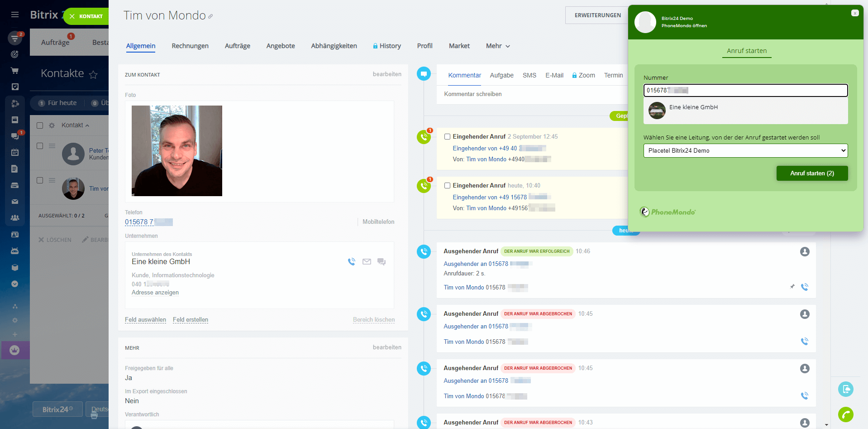Viewport: 868px width, 429px height.
Task: Click the envelope icon in company card
Action: coord(367,262)
